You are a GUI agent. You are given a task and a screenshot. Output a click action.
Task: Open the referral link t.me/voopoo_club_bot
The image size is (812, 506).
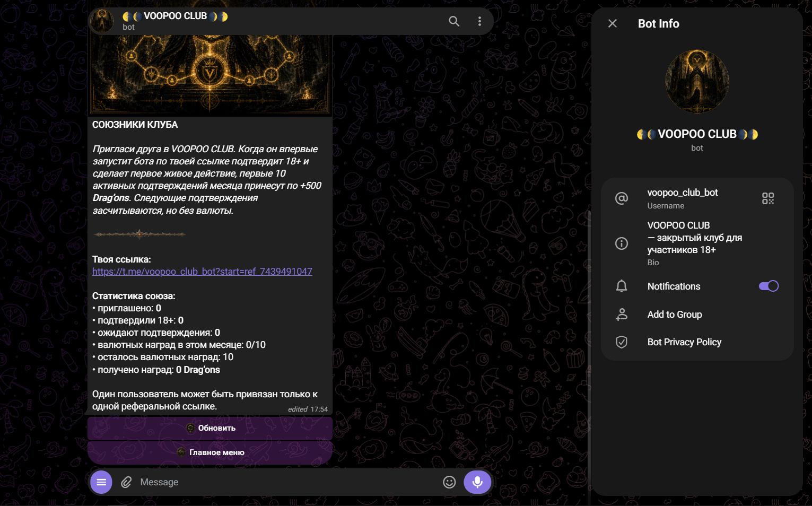202,272
